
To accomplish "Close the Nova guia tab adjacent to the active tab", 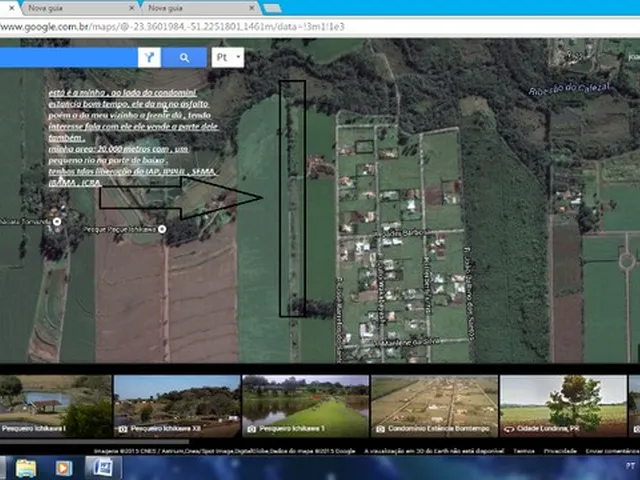I will 131,8.
